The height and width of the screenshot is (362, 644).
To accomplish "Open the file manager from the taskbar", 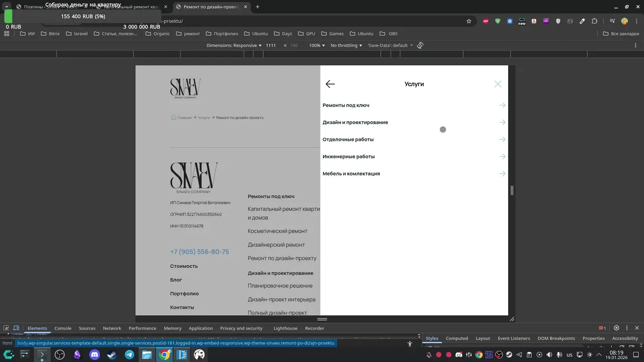I will [147, 354].
